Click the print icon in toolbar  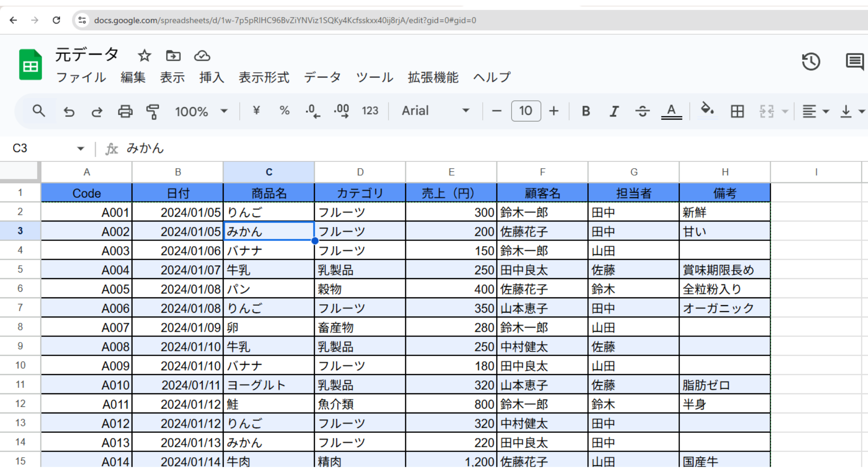click(125, 112)
